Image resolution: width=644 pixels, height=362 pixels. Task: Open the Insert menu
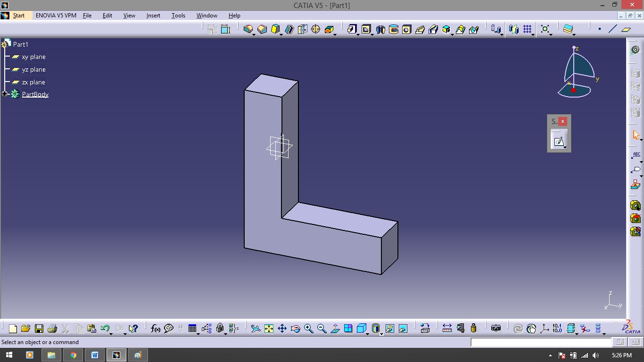click(x=153, y=16)
